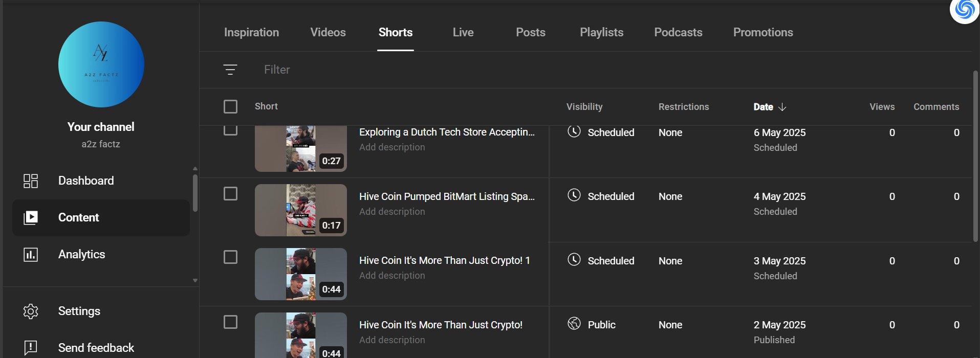Click the a2z factz channel avatar
The height and width of the screenshot is (358, 980).
tap(101, 64)
